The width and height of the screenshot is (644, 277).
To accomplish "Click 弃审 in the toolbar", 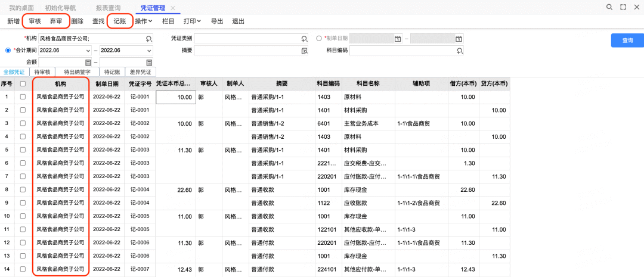I will [x=56, y=21].
